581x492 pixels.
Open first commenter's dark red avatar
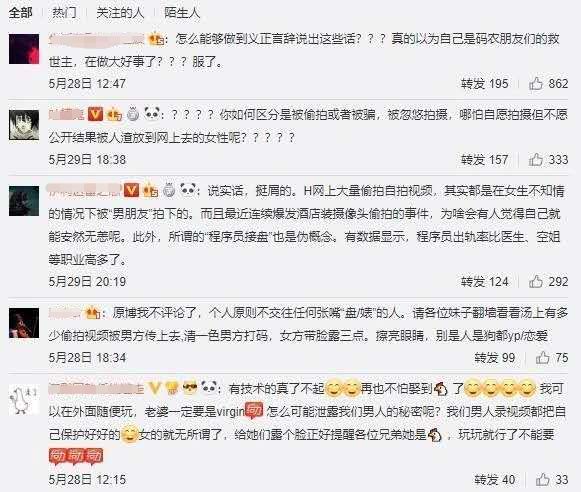(x=24, y=49)
